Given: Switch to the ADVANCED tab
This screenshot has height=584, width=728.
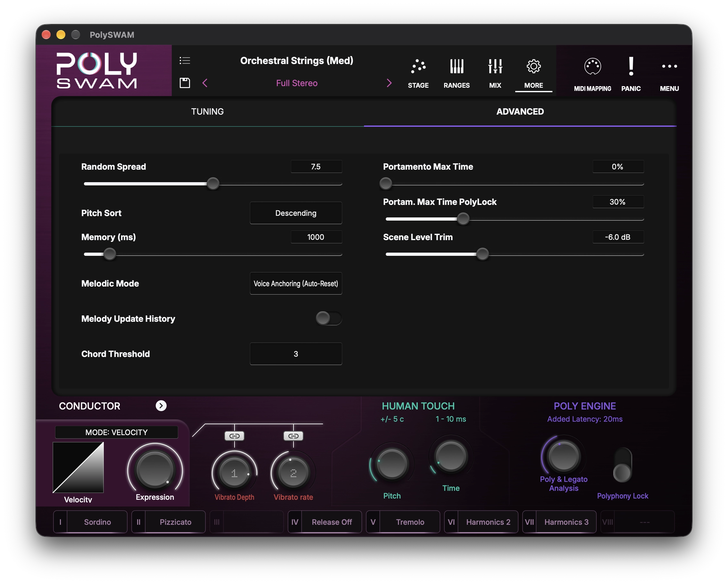Looking at the screenshot, I should [x=520, y=112].
